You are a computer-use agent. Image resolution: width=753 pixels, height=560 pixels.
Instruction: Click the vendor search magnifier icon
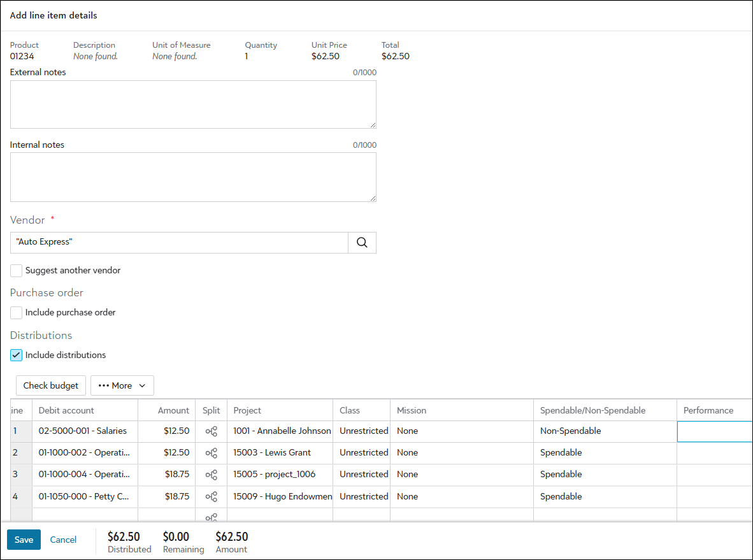click(x=362, y=243)
